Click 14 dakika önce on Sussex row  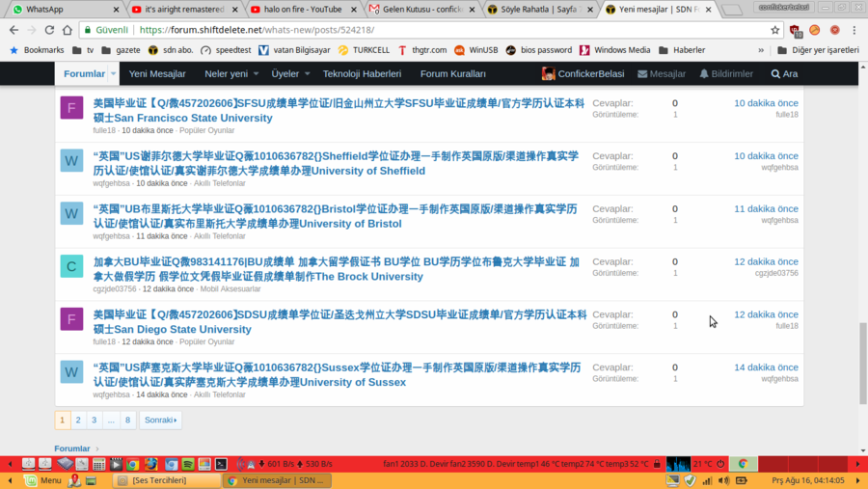coord(766,367)
